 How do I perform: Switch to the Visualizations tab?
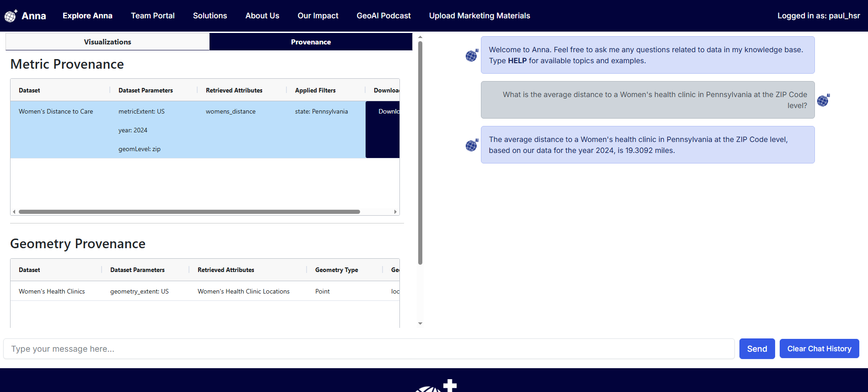click(108, 42)
